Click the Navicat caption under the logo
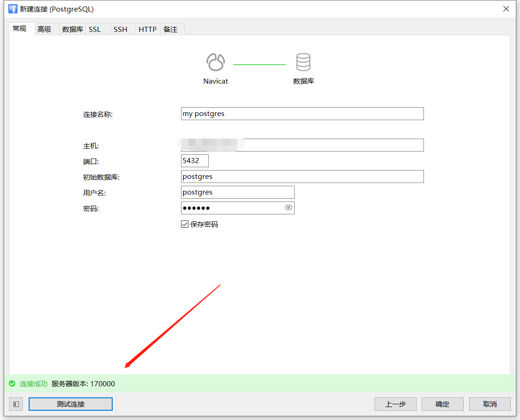The height and width of the screenshot is (420, 520). (216, 81)
